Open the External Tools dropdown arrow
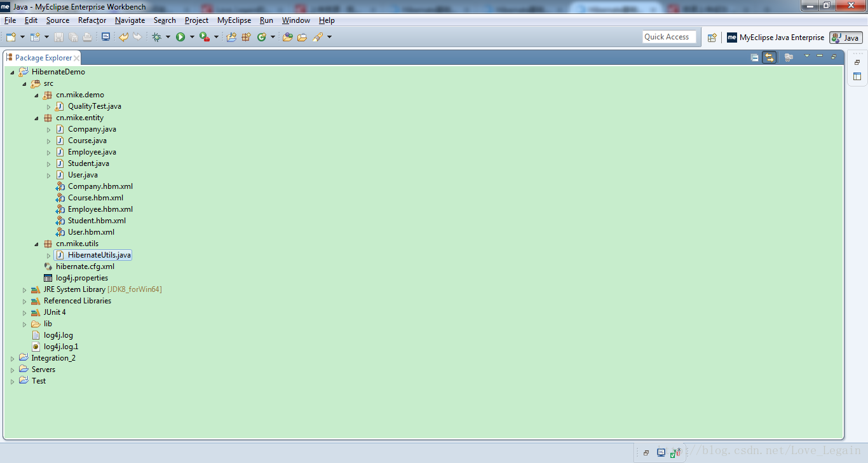 [x=216, y=37]
